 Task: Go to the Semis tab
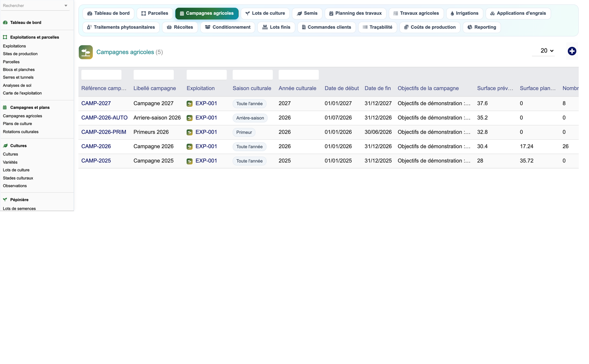click(x=307, y=13)
